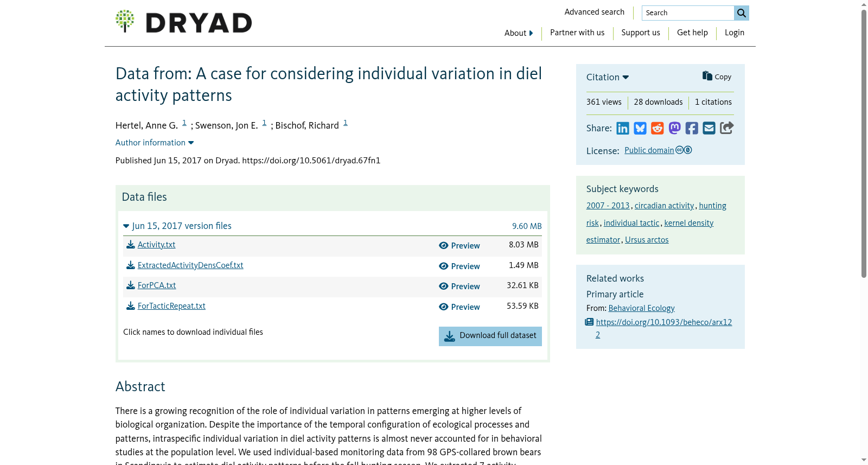Open the Public domain license link
The width and height of the screenshot is (868, 465).
click(658, 150)
